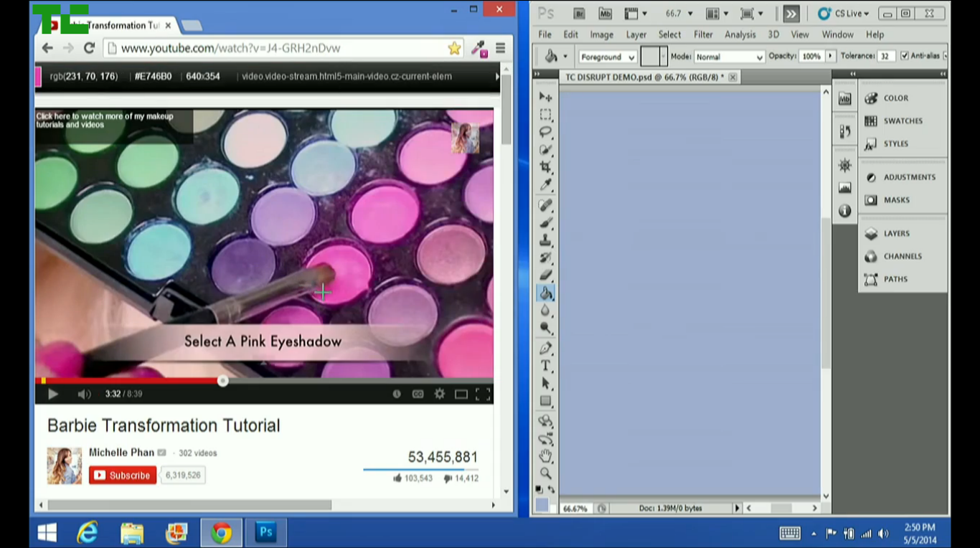
Task: Open the LAYERS panel
Action: coord(896,234)
